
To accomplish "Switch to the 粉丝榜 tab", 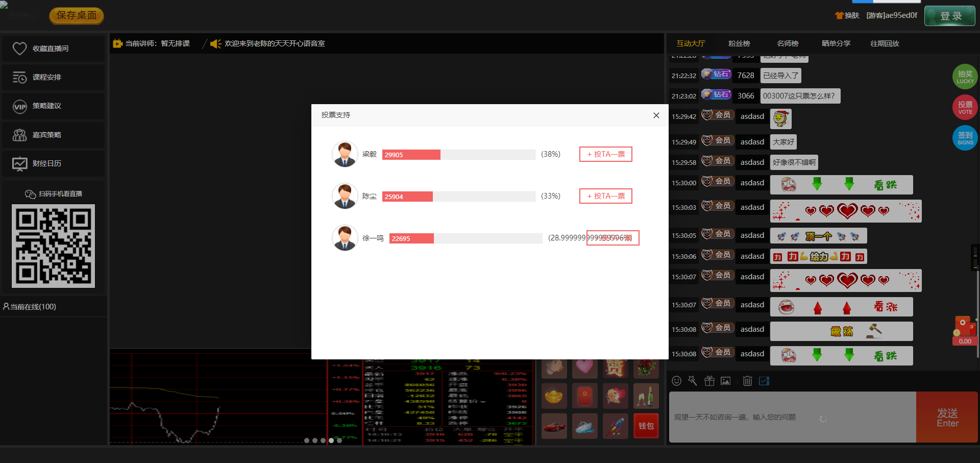I will click(x=739, y=44).
